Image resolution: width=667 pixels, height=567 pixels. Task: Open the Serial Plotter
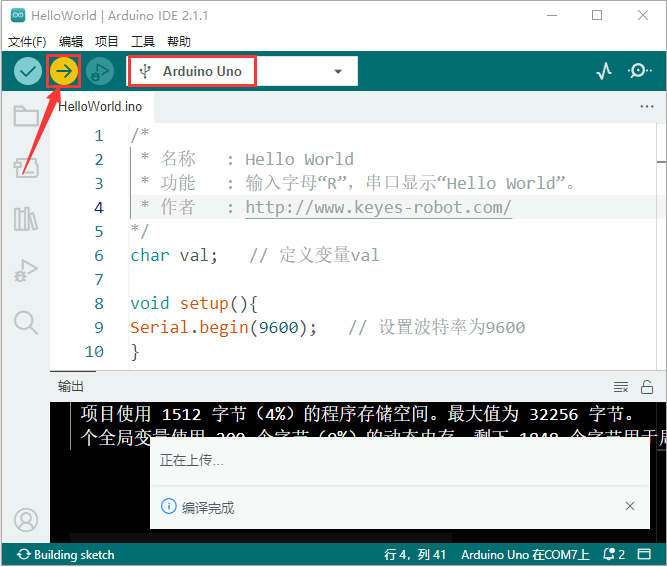tap(604, 71)
